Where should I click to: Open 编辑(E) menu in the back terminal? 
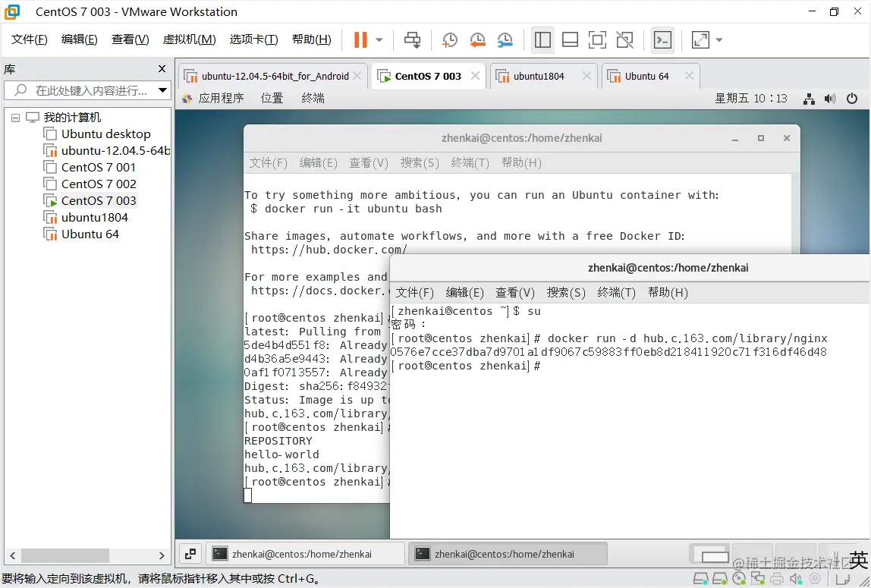319,162
